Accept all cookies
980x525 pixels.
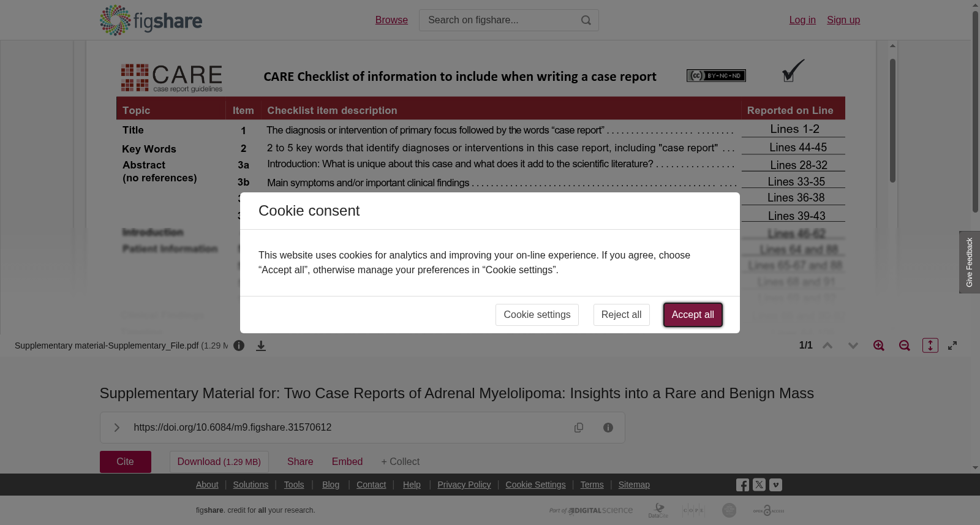tap(693, 315)
